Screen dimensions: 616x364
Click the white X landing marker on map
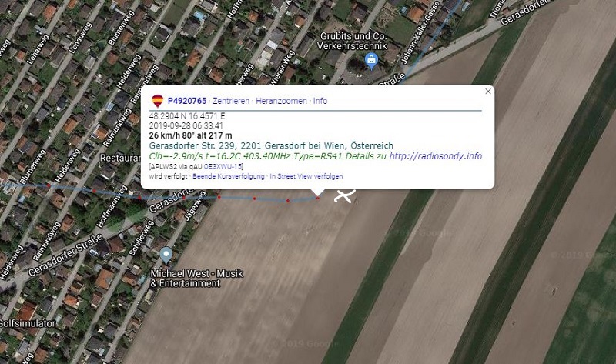click(x=344, y=195)
